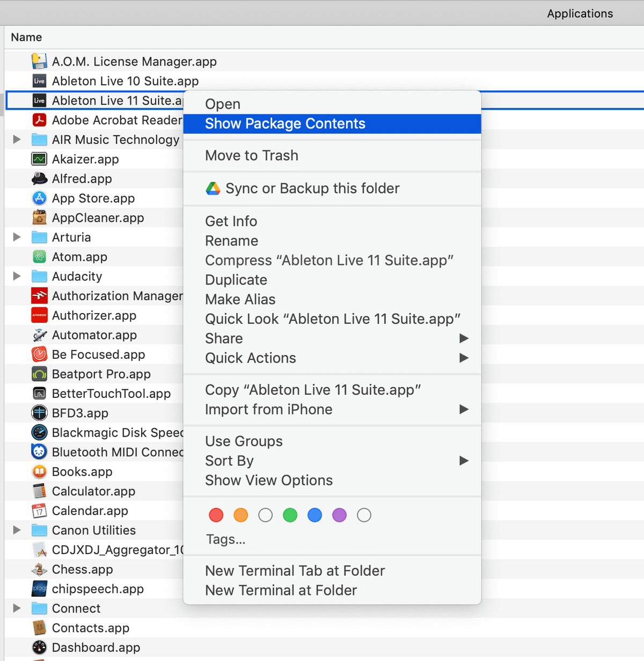
Task: Choose Get Info in context menu
Action: coord(332,221)
